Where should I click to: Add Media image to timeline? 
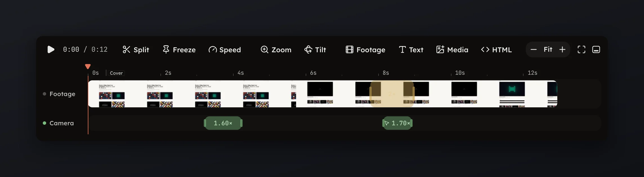[x=452, y=49]
